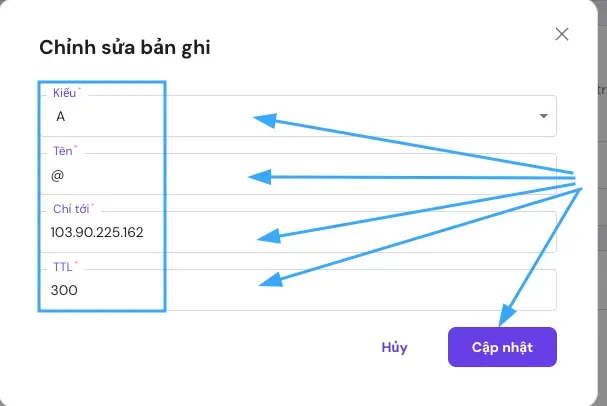Image resolution: width=607 pixels, height=406 pixels.
Task: Close the Chỉnh sửa bản ghi dialog
Action: pyautogui.click(x=562, y=34)
